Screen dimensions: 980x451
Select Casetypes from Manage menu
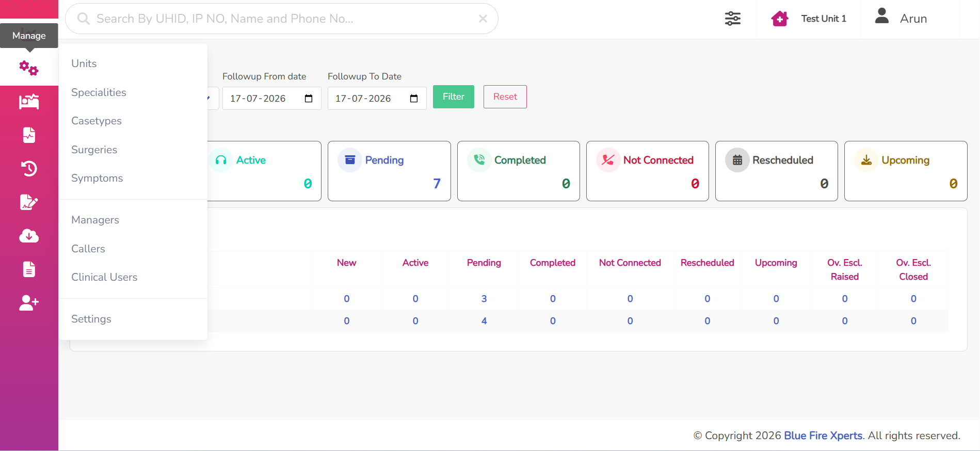pyautogui.click(x=97, y=121)
